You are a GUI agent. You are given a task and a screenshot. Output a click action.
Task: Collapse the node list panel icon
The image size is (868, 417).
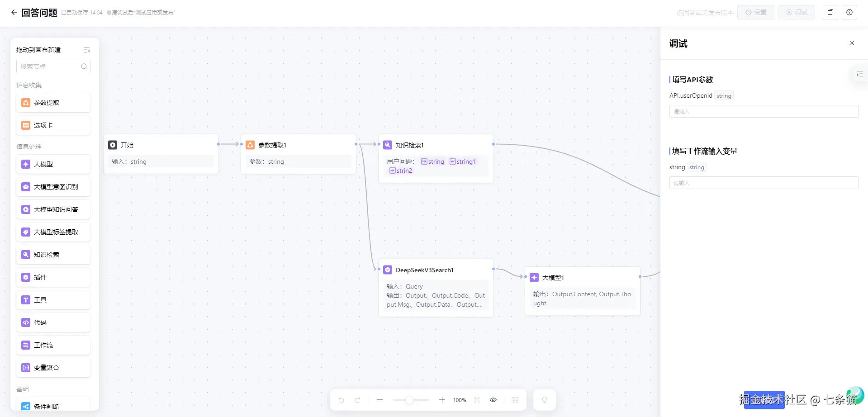click(87, 50)
